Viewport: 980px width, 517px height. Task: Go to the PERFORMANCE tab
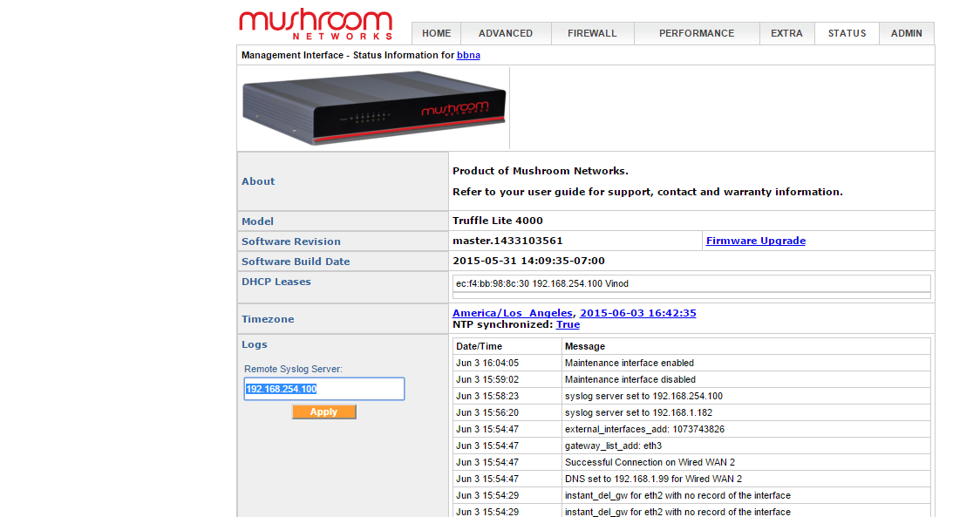[x=697, y=34]
